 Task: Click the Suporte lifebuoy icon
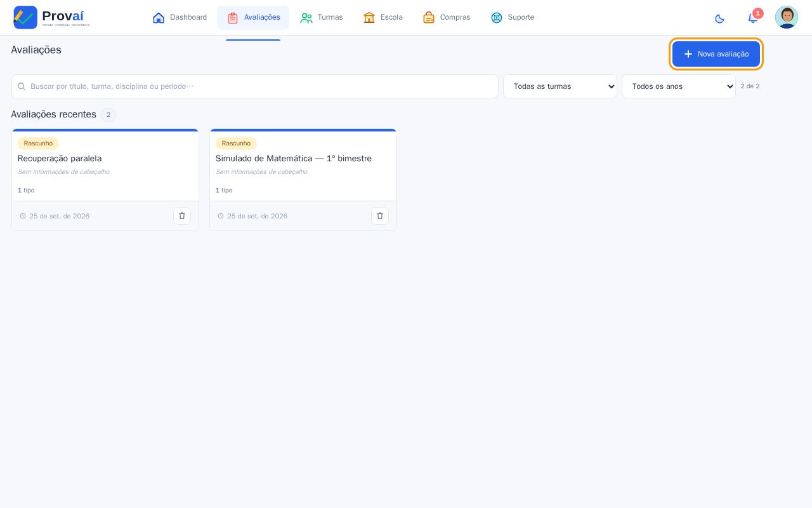click(x=497, y=18)
